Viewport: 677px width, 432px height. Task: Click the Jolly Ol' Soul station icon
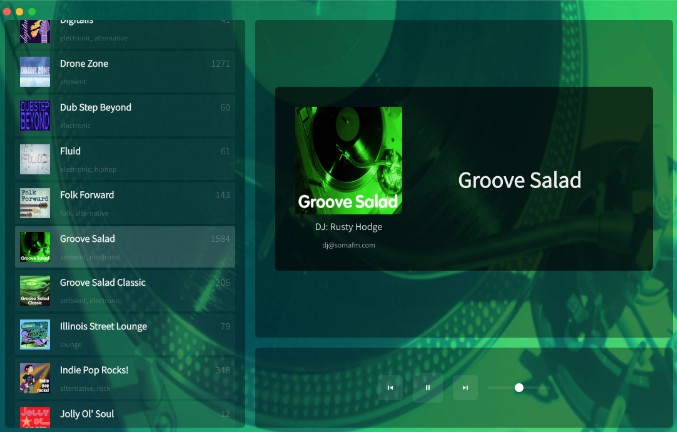tap(35, 416)
